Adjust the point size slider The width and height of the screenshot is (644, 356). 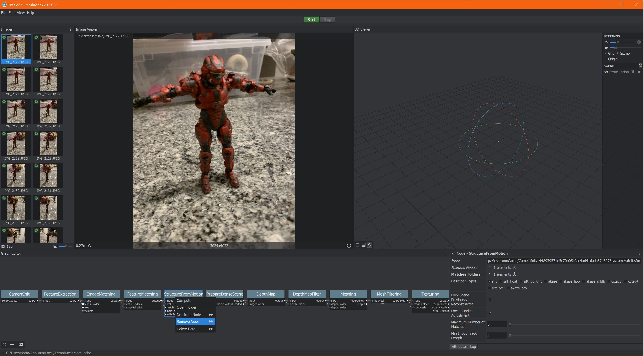pos(622,42)
